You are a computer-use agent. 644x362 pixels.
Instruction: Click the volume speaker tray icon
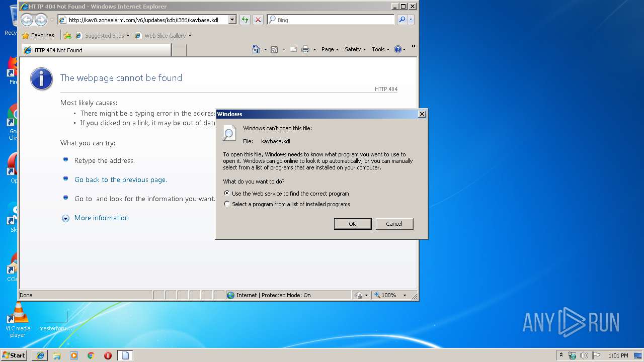584,355
